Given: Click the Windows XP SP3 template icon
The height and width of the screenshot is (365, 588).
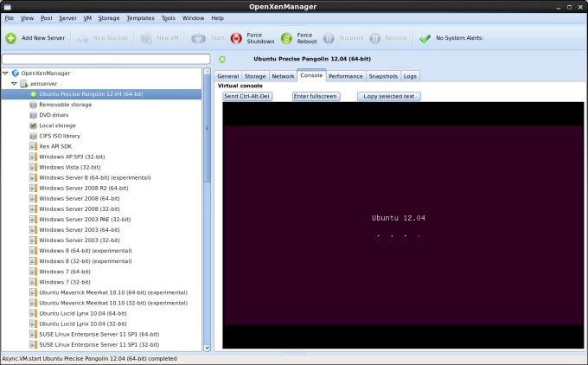Looking at the screenshot, I should tap(34, 157).
